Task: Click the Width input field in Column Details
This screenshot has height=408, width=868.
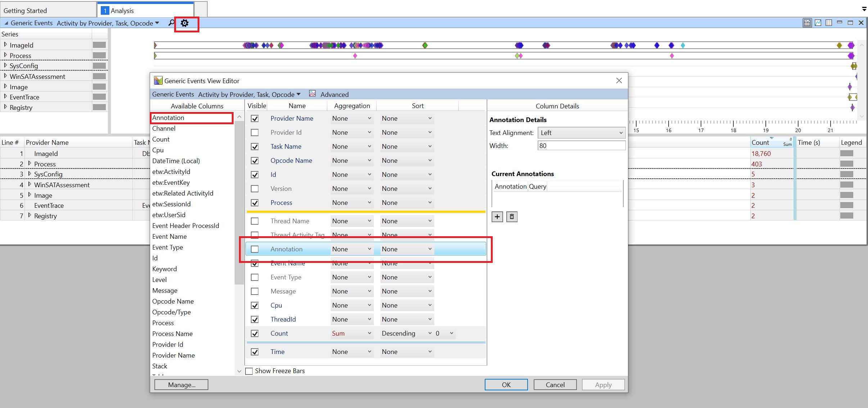Action: 579,145
